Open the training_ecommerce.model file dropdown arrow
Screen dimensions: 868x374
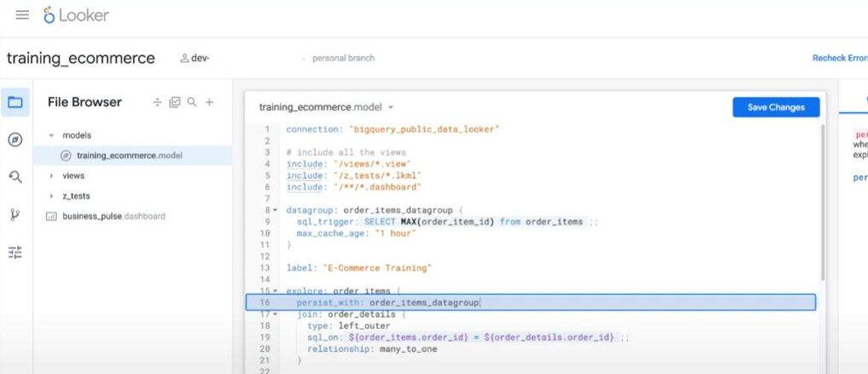(391, 107)
